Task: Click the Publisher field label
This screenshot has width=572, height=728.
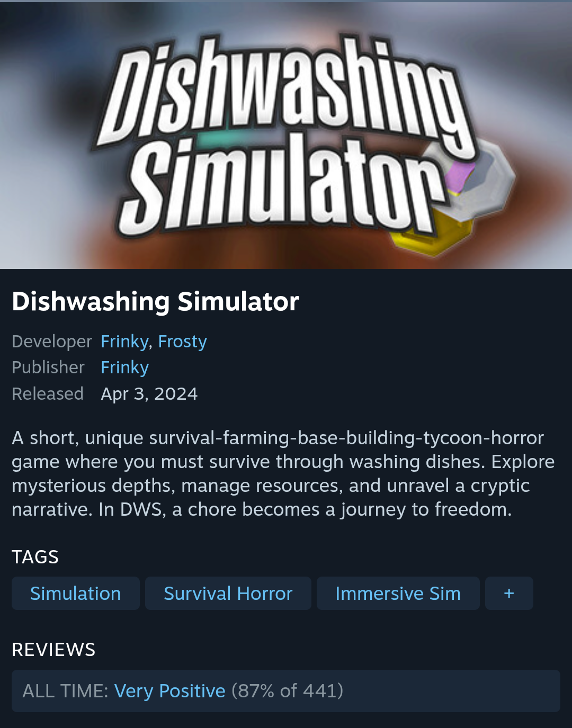Action: point(48,367)
